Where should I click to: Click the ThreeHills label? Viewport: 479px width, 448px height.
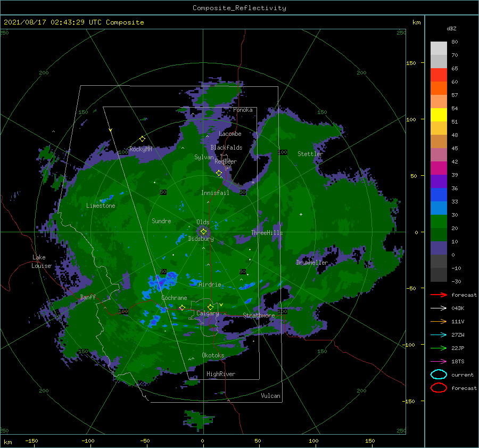point(267,233)
